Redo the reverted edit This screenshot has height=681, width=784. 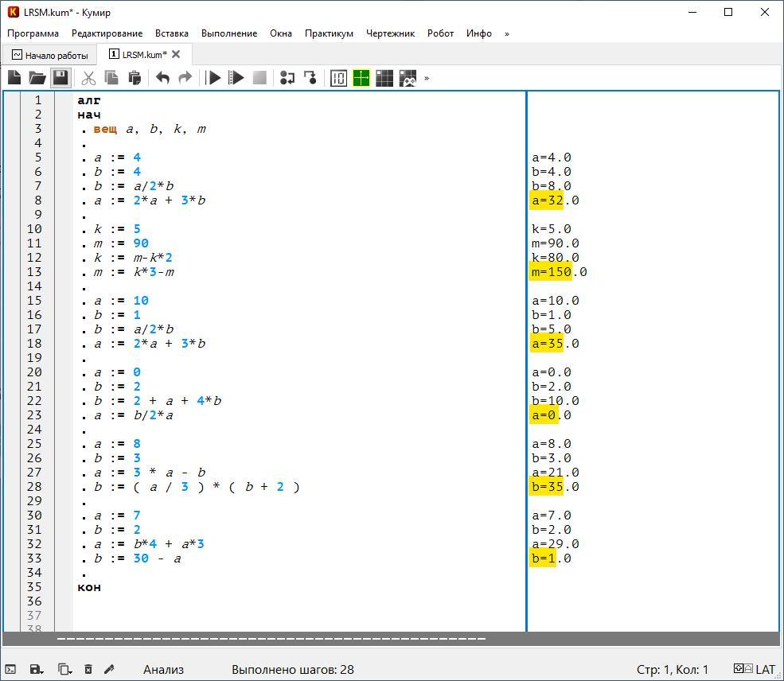[x=185, y=78]
